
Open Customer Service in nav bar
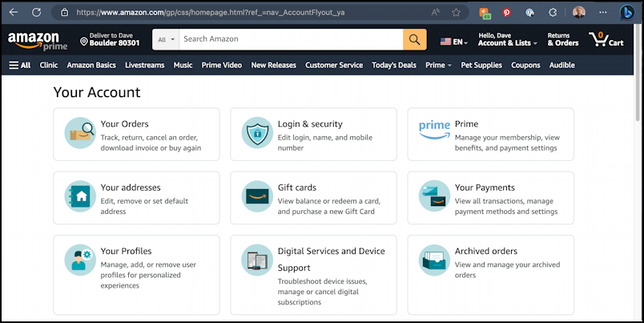(334, 65)
